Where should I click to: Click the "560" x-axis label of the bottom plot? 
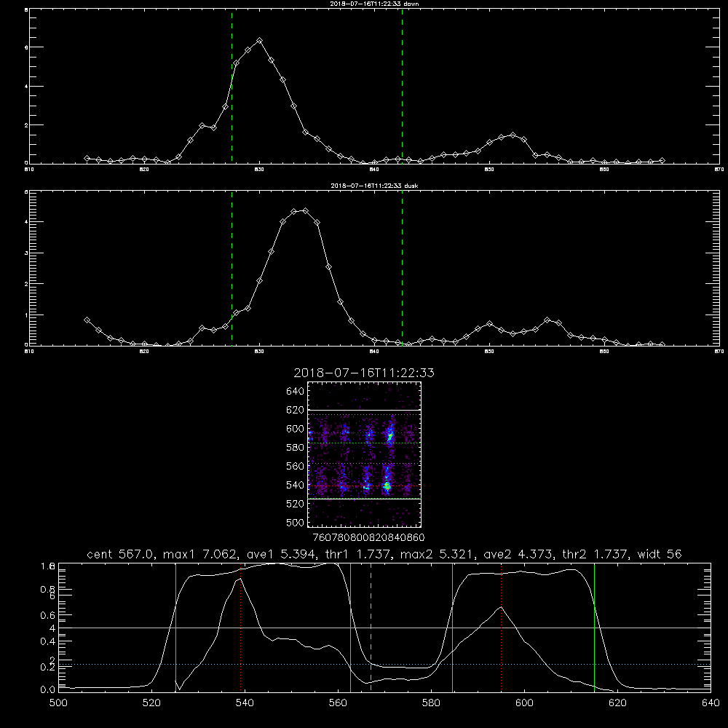click(338, 703)
